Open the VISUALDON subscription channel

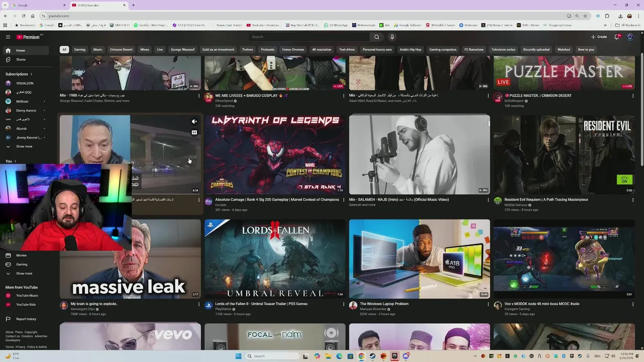27,83
